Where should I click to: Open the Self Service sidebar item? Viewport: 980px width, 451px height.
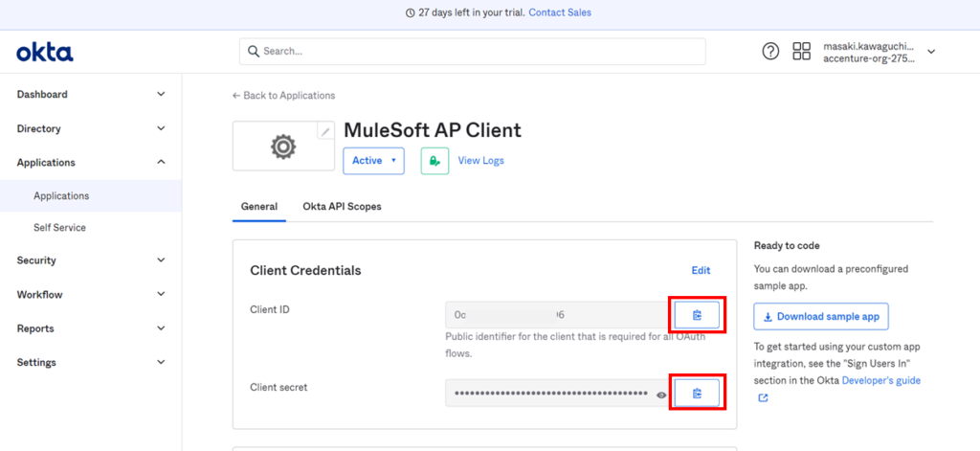point(59,228)
